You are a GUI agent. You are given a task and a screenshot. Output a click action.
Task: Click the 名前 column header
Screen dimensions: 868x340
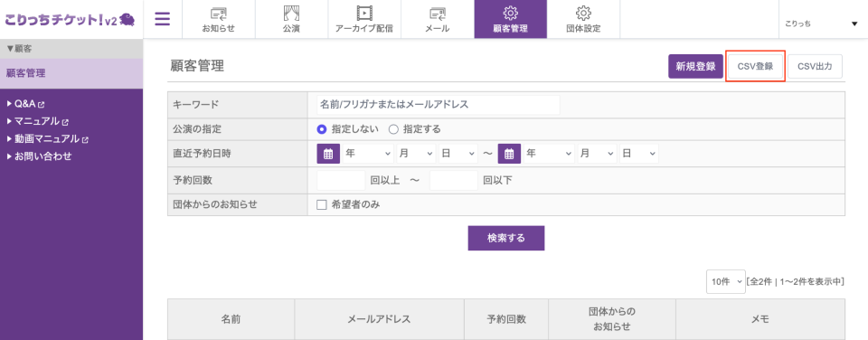pos(231,319)
